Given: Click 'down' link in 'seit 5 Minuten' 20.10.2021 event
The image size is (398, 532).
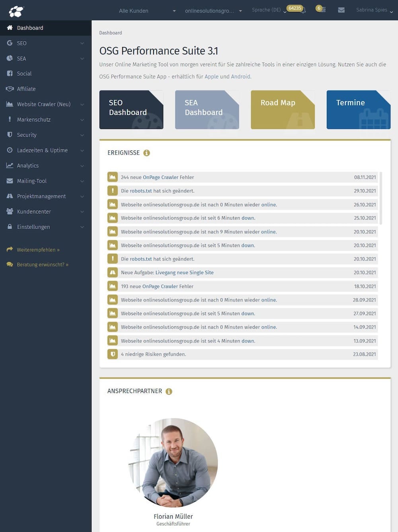Looking at the screenshot, I should 248,245.
